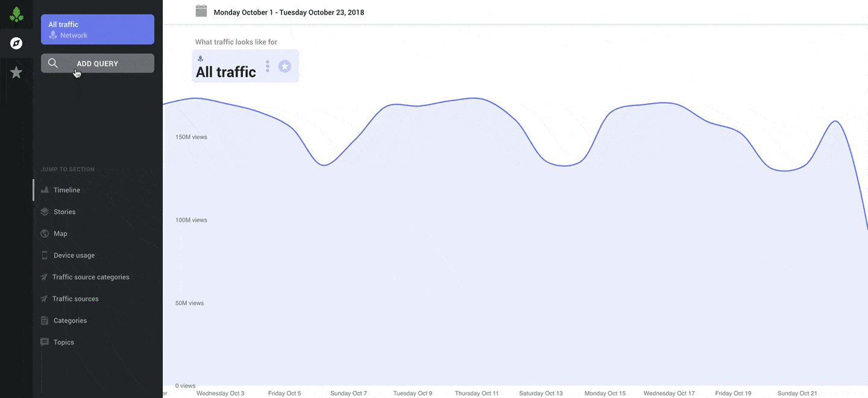This screenshot has height=398, width=868.
Task: Click the small leaf icon above All traffic heading
Action: 200,58
